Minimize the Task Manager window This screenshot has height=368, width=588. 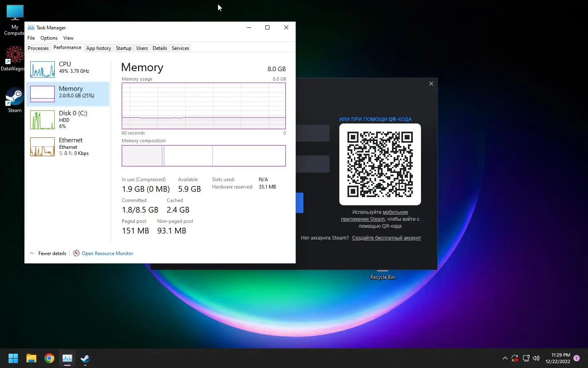[249, 27]
